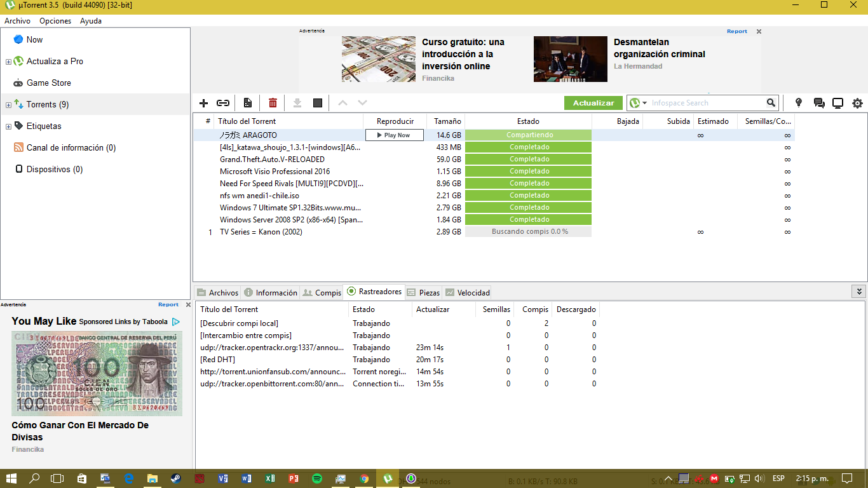This screenshot has width=868, height=488.
Task: Open PowerPoint from the taskbar
Action: coord(293,478)
